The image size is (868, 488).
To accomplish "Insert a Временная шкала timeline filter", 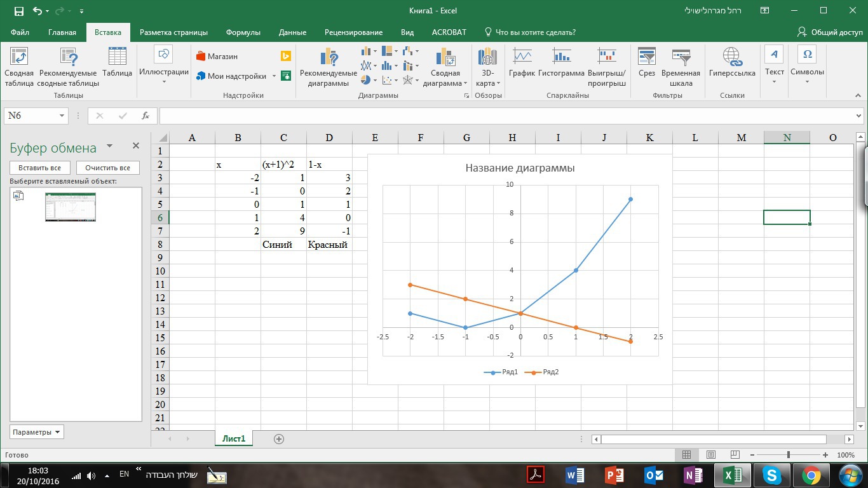I will point(681,67).
